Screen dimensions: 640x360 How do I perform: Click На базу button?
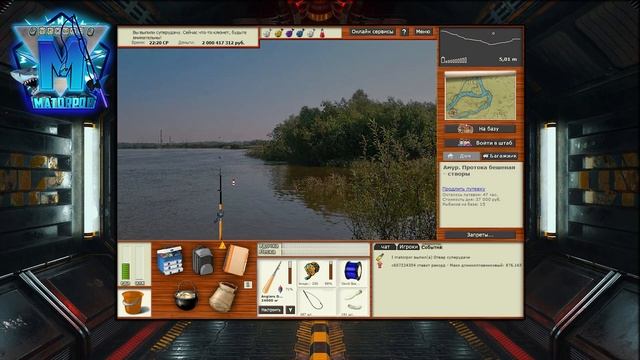(480, 129)
